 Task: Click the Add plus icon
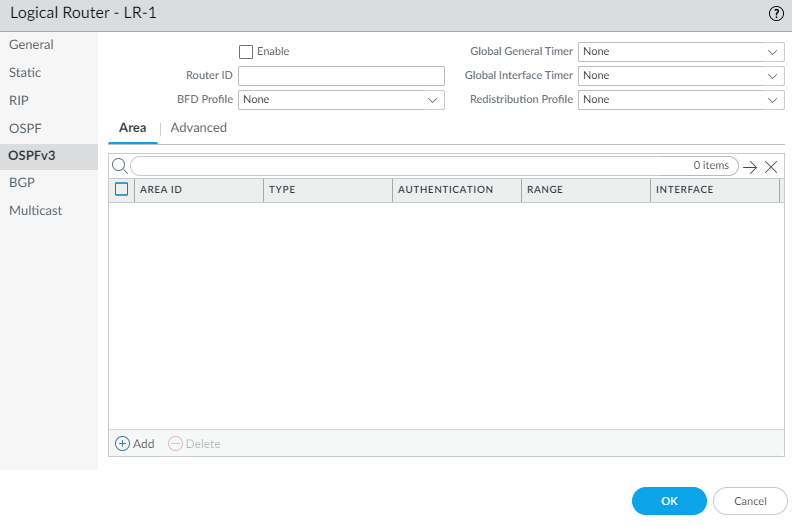click(x=123, y=443)
